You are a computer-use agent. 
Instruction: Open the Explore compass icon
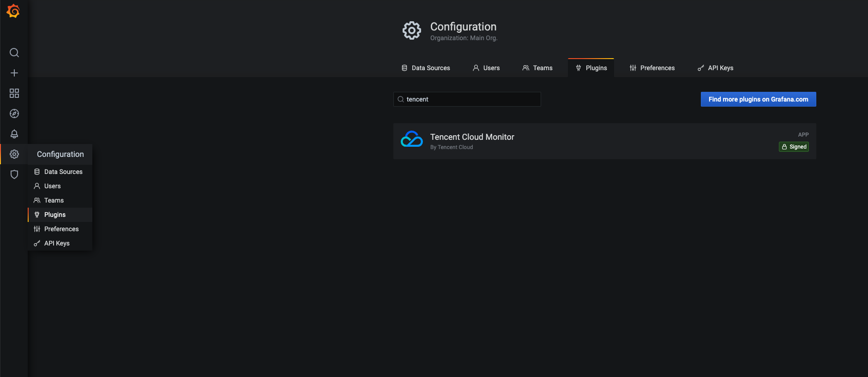click(14, 114)
